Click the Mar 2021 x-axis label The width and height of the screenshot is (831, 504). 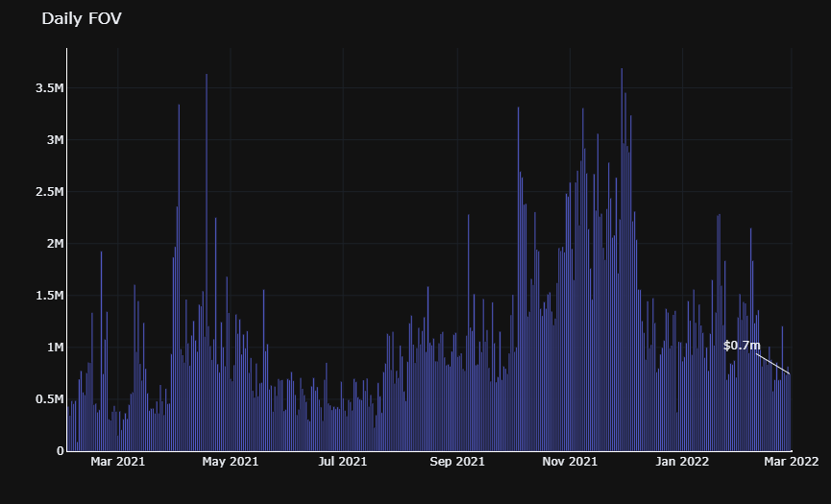pyautogui.click(x=117, y=462)
